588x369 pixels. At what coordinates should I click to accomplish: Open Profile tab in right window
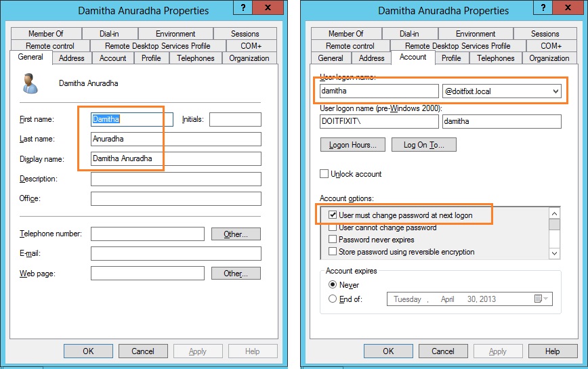click(x=451, y=58)
